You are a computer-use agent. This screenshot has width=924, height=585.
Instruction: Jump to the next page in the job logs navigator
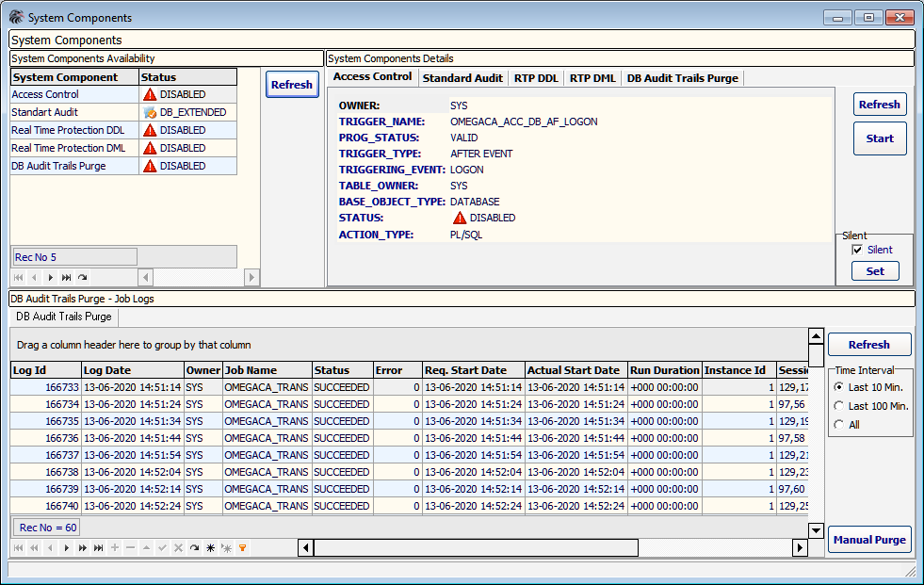coord(83,547)
